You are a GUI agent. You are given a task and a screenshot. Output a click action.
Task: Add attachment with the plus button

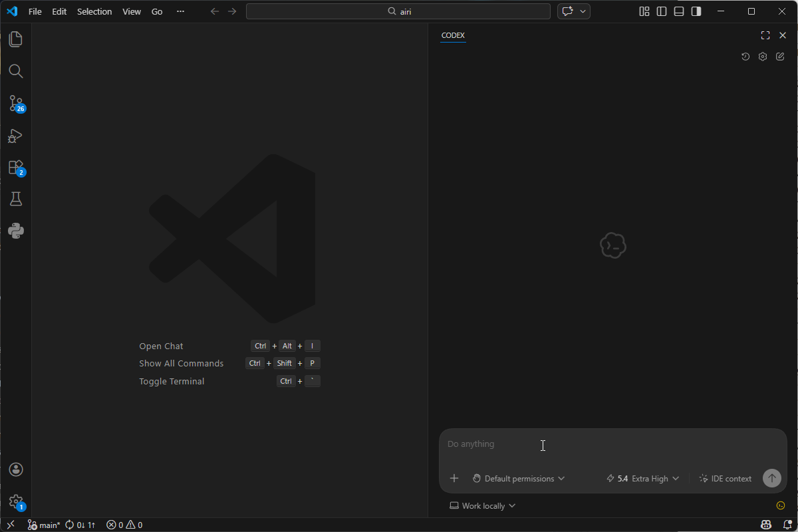[x=454, y=478]
